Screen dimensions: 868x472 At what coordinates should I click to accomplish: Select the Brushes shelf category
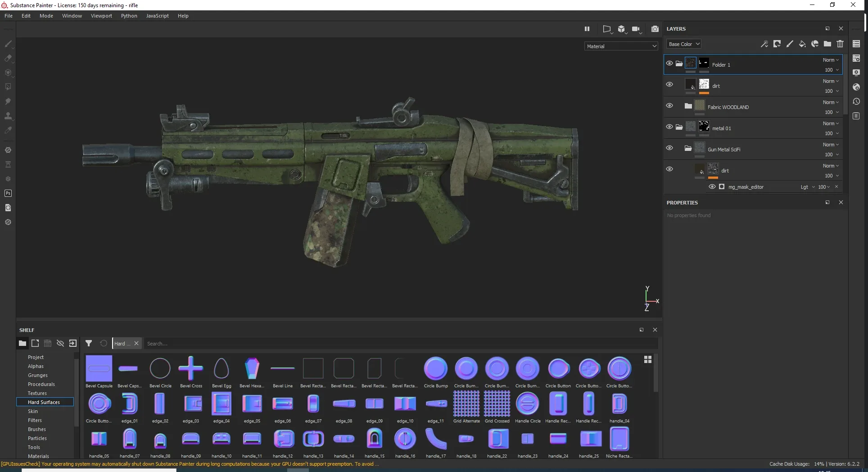37,429
